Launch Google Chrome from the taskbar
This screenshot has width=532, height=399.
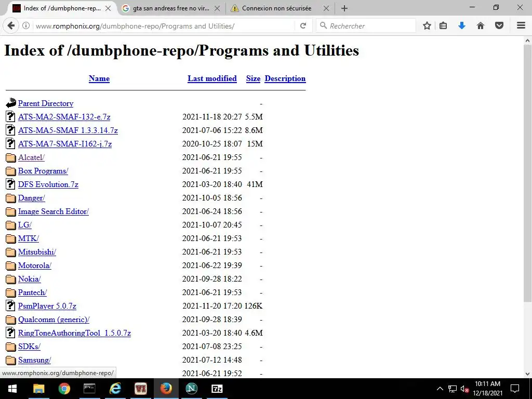64,389
